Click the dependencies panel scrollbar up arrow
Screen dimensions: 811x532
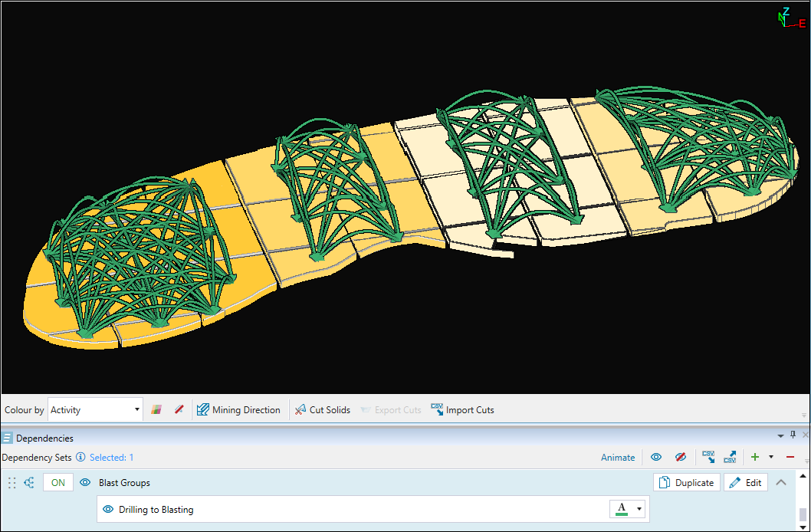pos(803,475)
